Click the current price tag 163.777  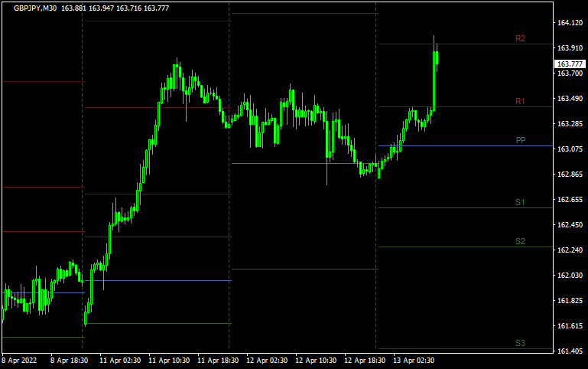[x=570, y=64]
